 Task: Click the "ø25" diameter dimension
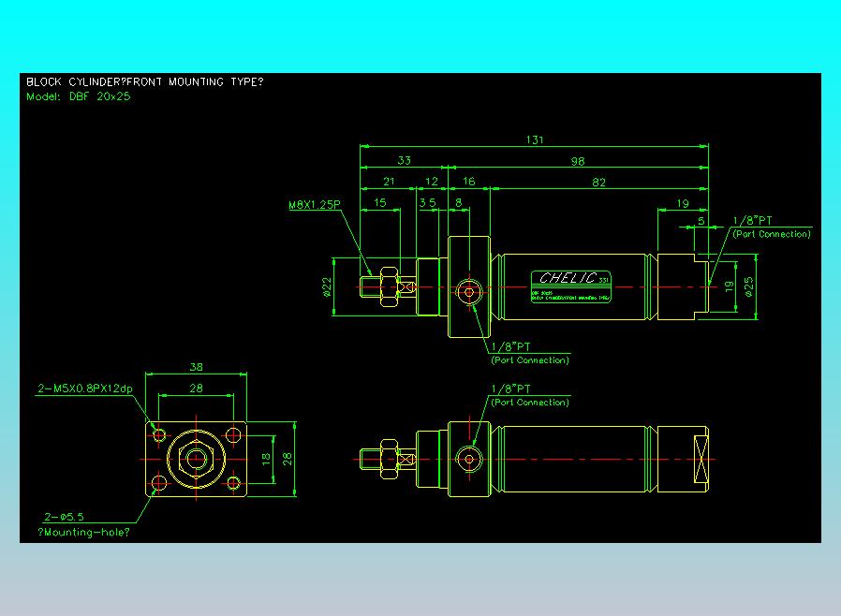pos(749,286)
